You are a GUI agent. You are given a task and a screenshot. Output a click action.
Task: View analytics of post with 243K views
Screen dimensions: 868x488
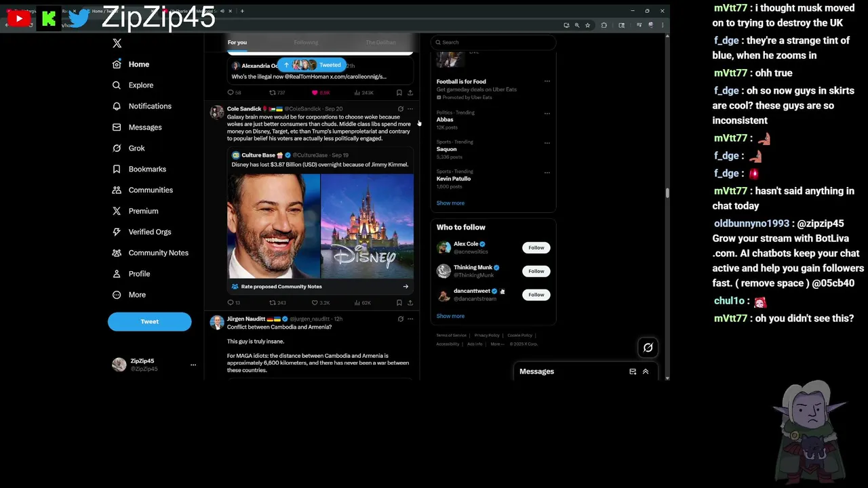[x=363, y=93]
